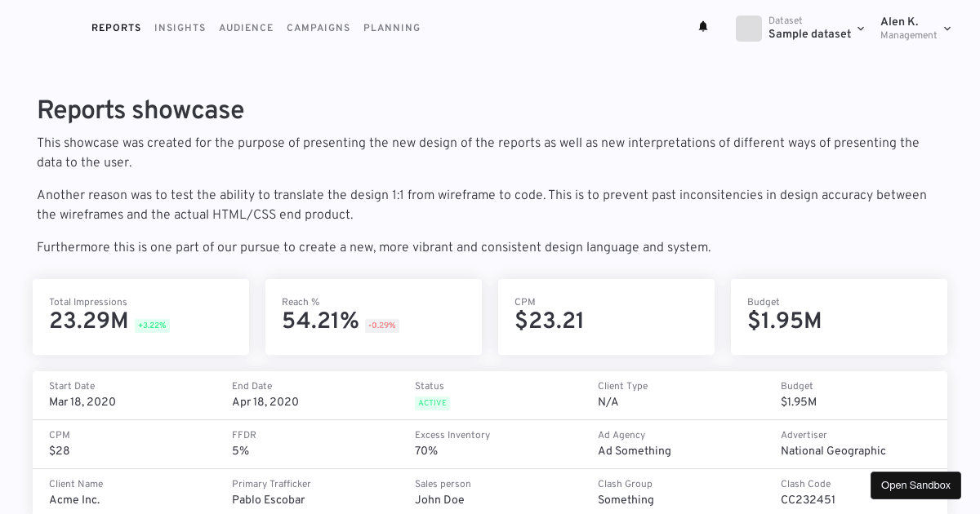Open the notifications bell icon
Screen dimensions: 980x514
[703, 26]
